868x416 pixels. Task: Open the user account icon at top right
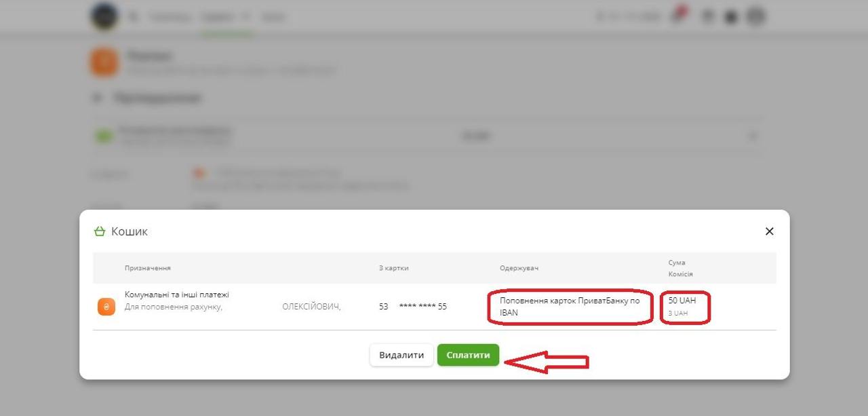click(756, 17)
